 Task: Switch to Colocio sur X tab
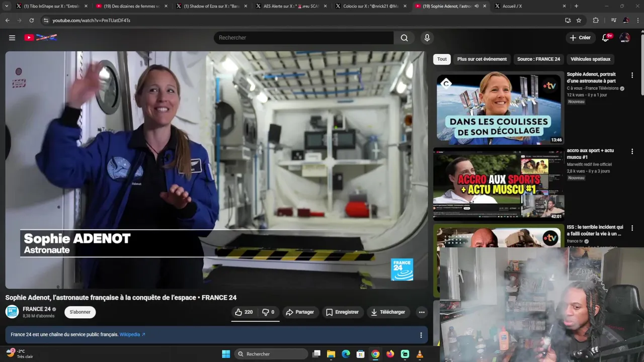tap(371, 6)
